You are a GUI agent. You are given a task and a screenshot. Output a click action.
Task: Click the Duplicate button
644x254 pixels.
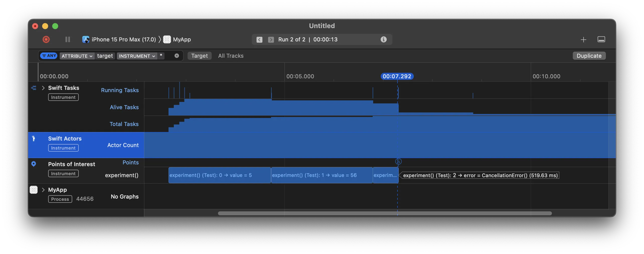point(589,56)
